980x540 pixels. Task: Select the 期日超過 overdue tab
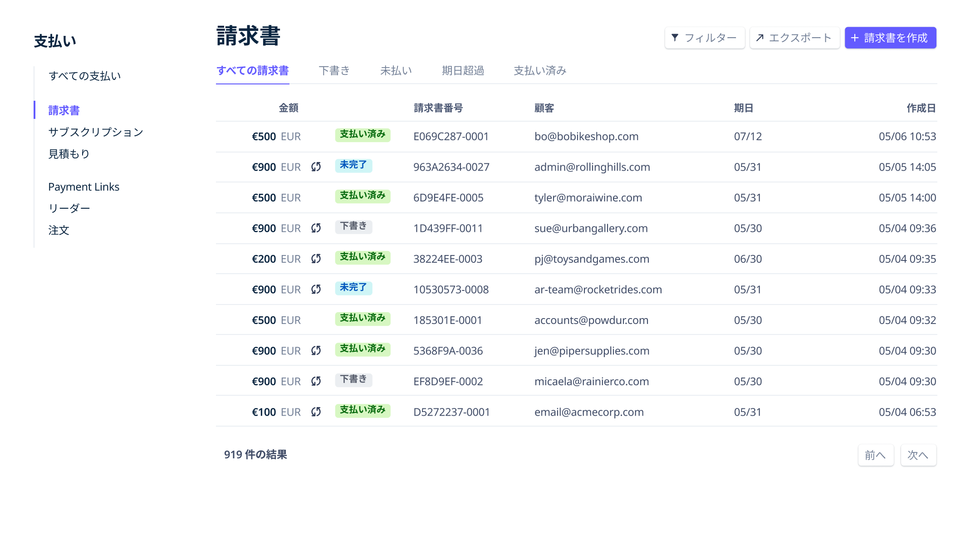coord(463,71)
